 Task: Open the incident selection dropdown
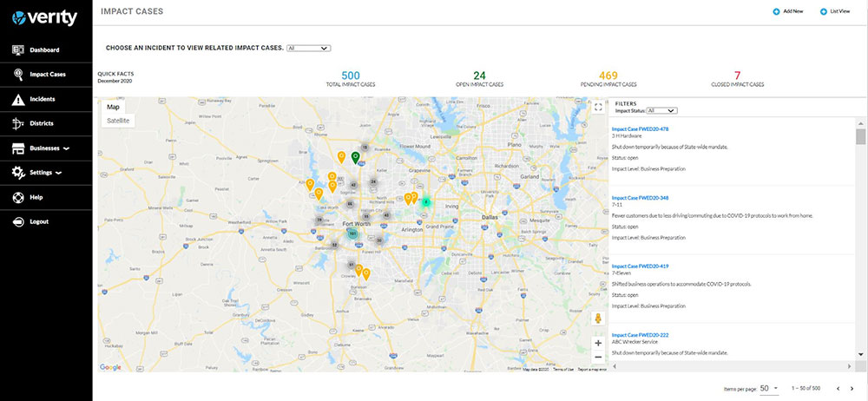[x=308, y=48]
